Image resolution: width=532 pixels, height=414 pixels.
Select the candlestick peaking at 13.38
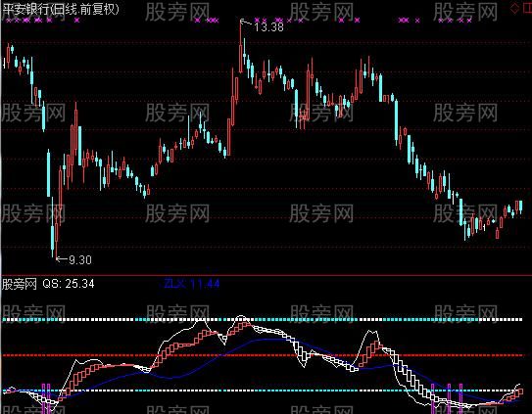click(x=241, y=47)
